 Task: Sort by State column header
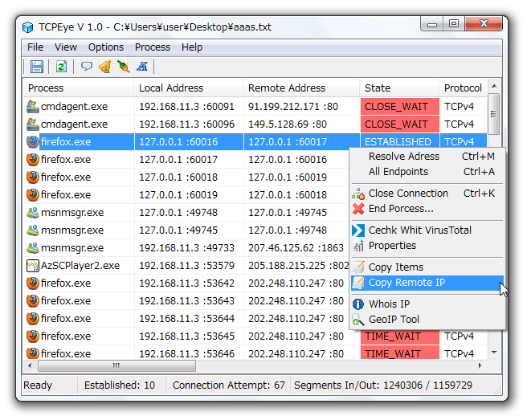[399, 88]
